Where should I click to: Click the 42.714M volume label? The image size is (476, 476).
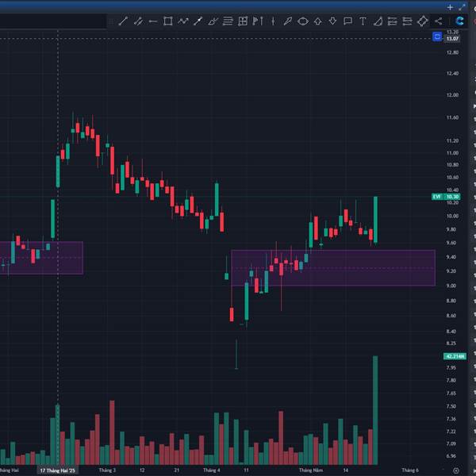tap(455, 356)
